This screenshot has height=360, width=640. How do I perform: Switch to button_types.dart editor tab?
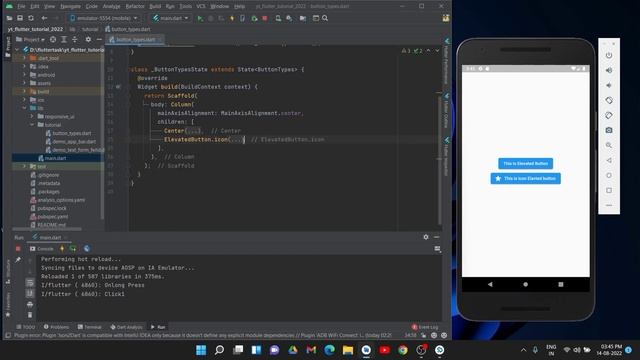click(x=135, y=40)
